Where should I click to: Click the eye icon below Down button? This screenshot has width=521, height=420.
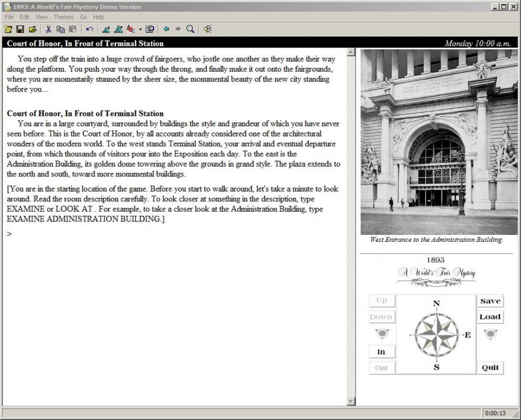pos(382,333)
